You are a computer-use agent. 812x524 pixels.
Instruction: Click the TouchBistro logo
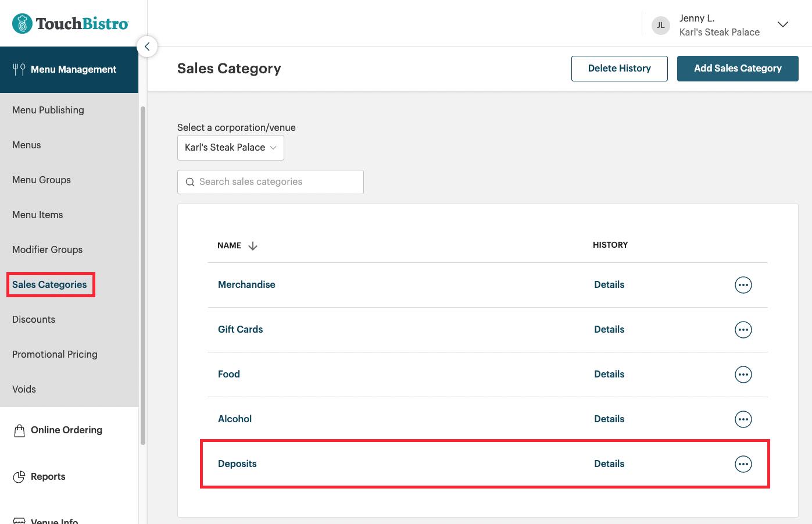point(70,23)
